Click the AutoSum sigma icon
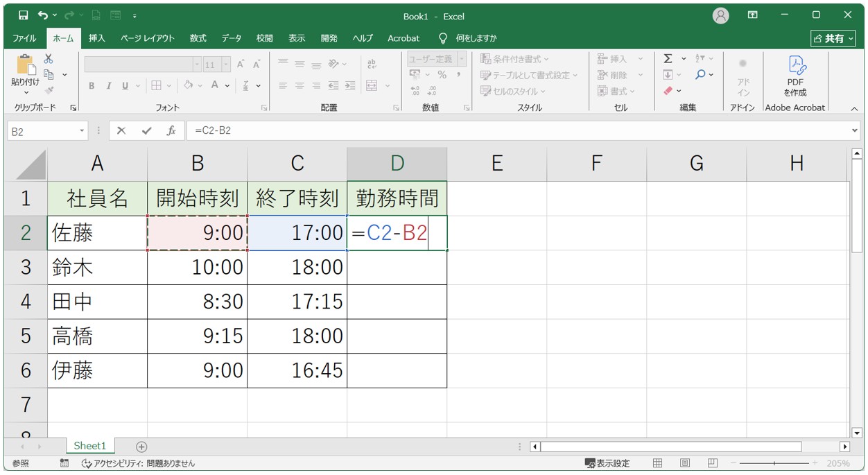The width and height of the screenshot is (868, 475). click(x=668, y=59)
